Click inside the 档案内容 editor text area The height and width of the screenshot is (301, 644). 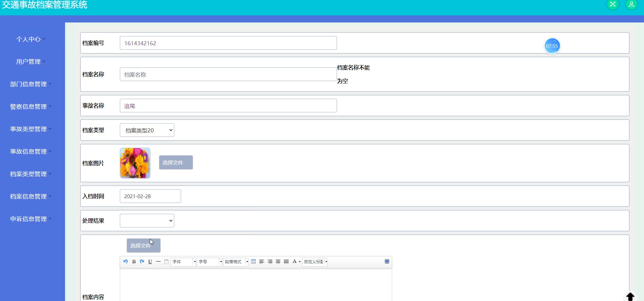click(256, 285)
